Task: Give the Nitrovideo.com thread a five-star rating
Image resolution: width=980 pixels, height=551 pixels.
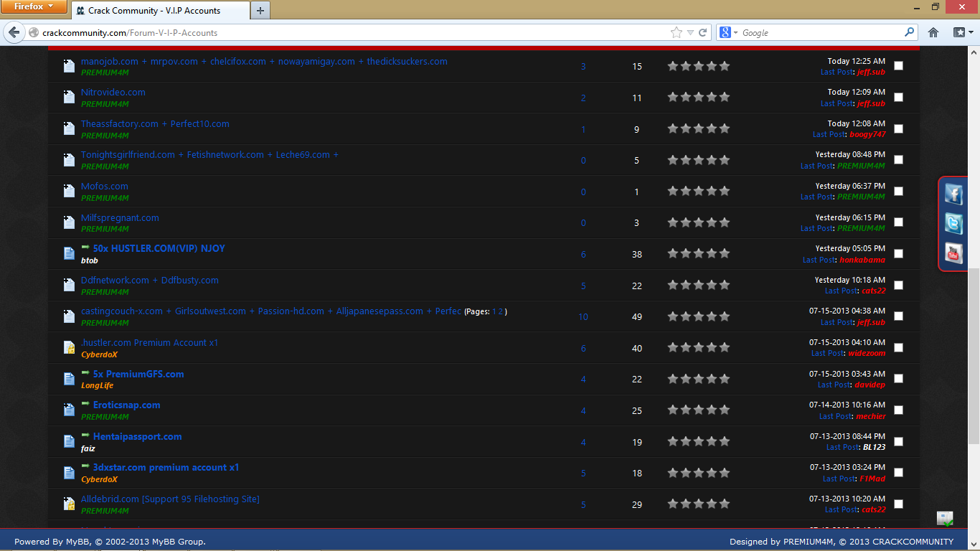Action: tap(724, 98)
